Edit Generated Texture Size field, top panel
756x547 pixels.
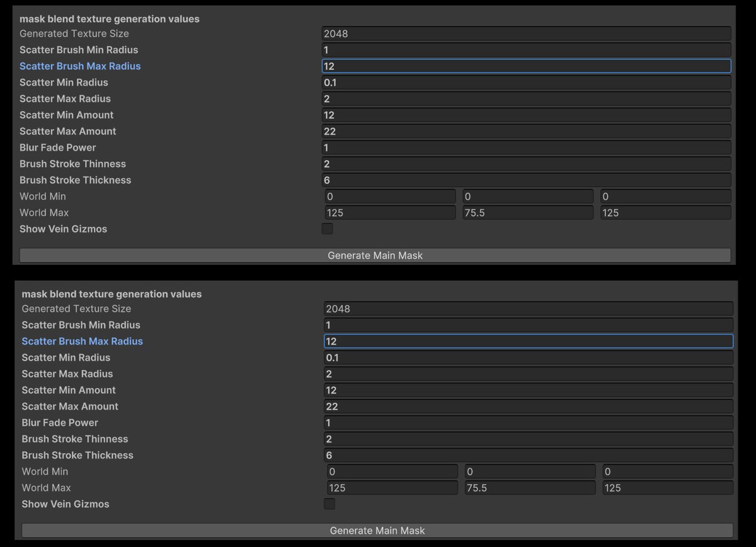point(526,33)
